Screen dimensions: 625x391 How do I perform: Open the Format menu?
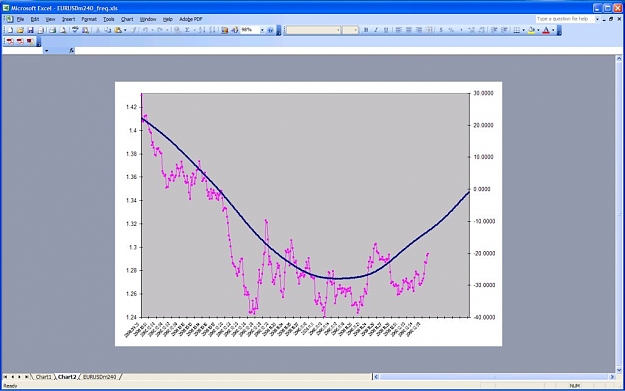(x=89, y=19)
